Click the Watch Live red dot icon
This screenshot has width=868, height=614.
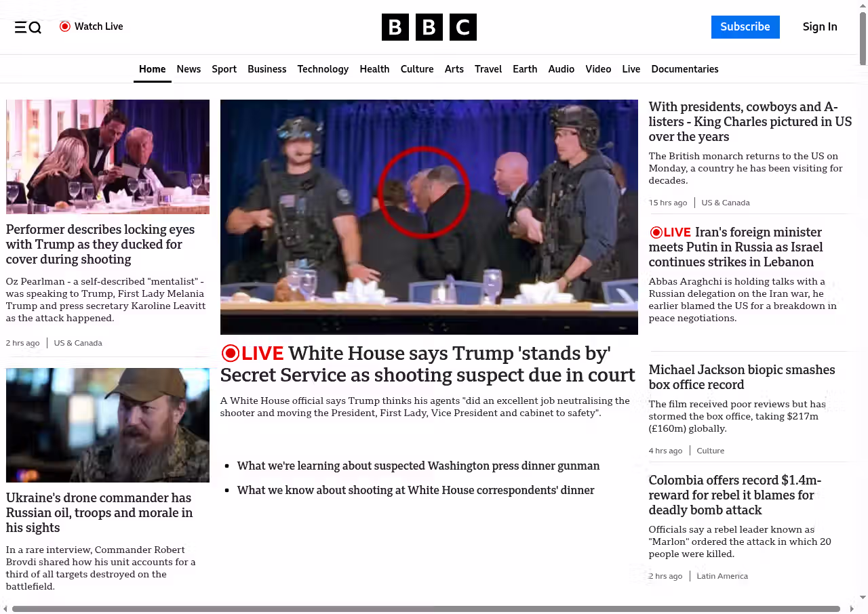click(65, 26)
